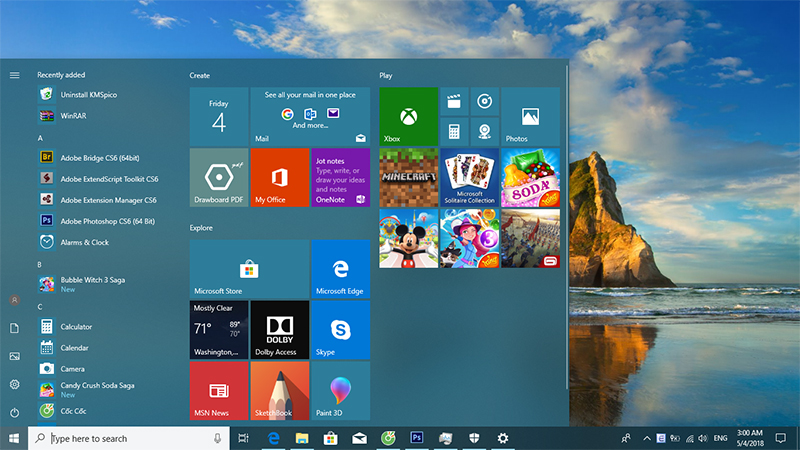Open the Friday 4 Calendar tile
Viewport: 800px width, 450px height.
[x=219, y=116]
